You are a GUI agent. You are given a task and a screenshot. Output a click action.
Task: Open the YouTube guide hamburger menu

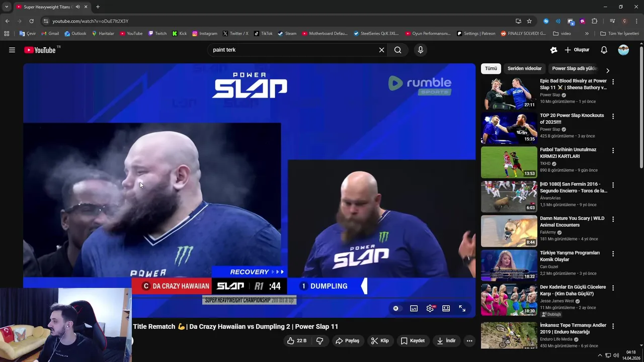click(12, 50)
